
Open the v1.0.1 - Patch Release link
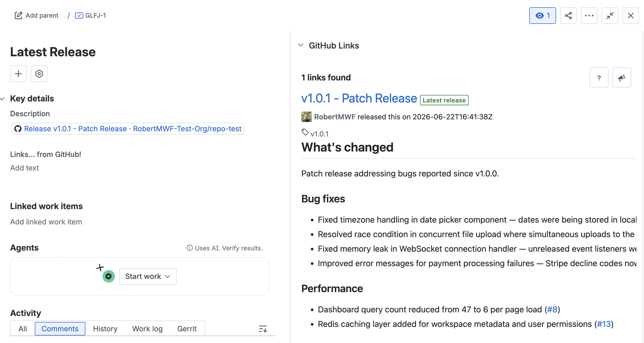(x=359, y=98)
